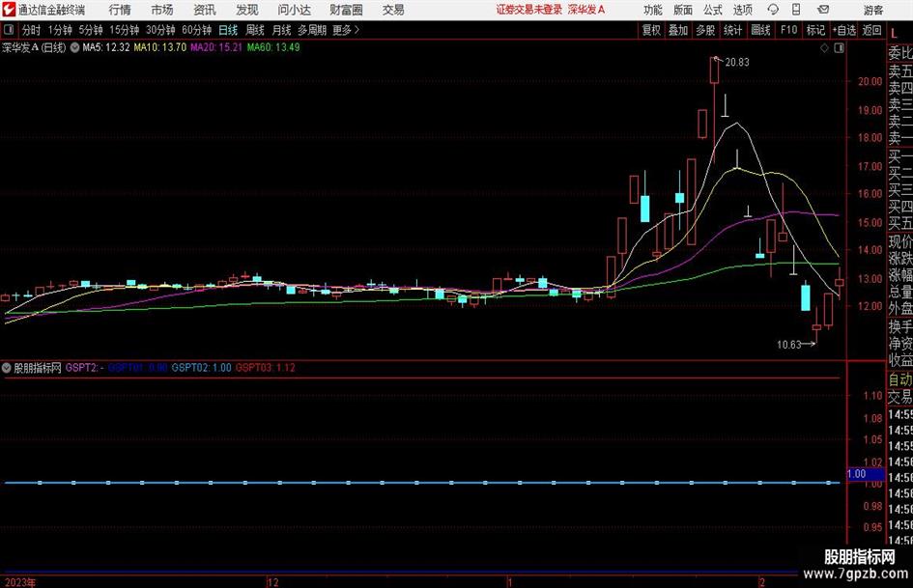The height and width of the screenshot is (588, 913).
Task: Click the 标记 mark button
Action: [x=815, y=30]
